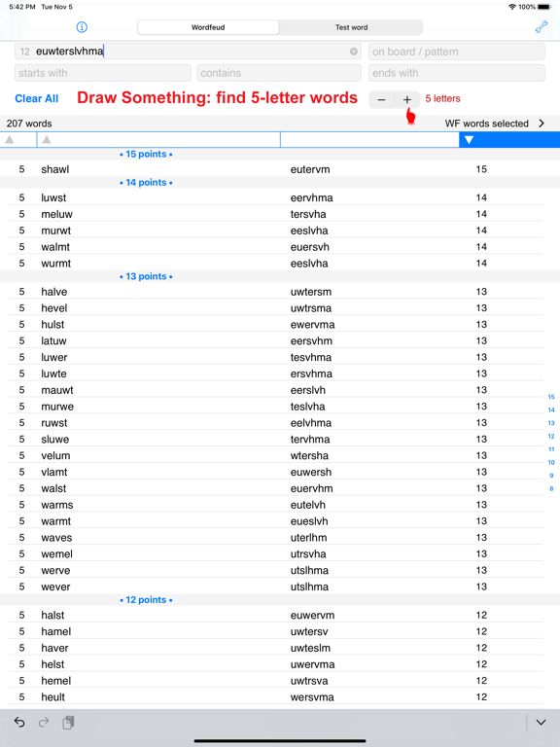
Task: Select the word murwt
Action: [x=55, y=231]
